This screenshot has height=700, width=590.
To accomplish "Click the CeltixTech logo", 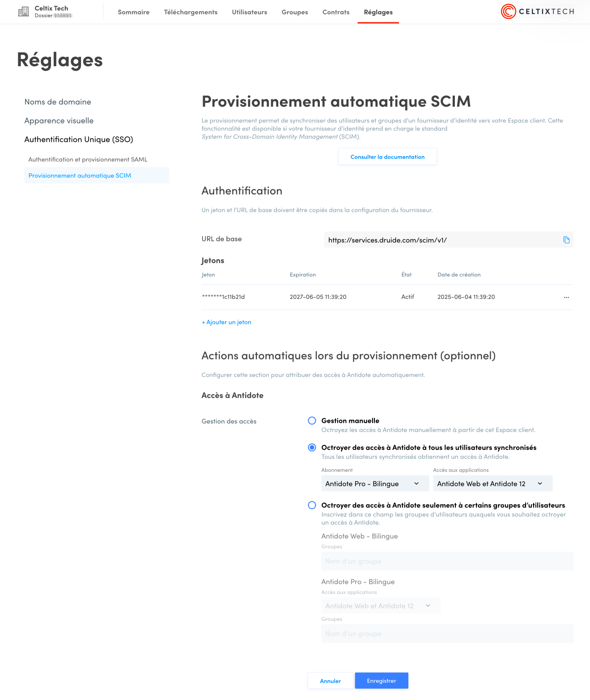I will coord(537,12).
